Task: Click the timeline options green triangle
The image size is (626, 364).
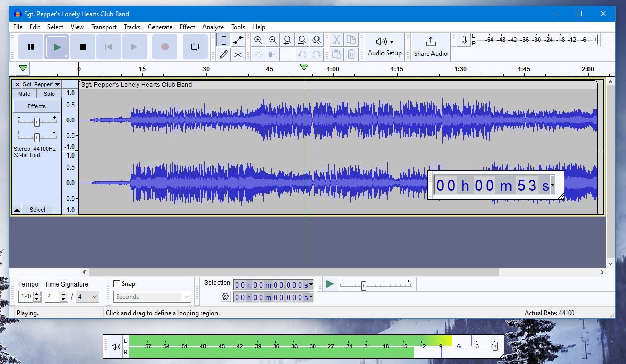Action: click(23, 68)
